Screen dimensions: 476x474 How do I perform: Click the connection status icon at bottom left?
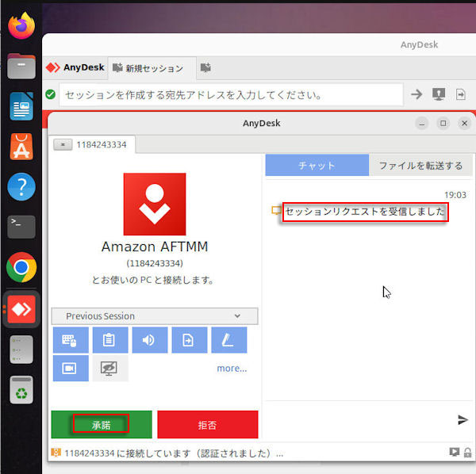click(x=56, y=453)
